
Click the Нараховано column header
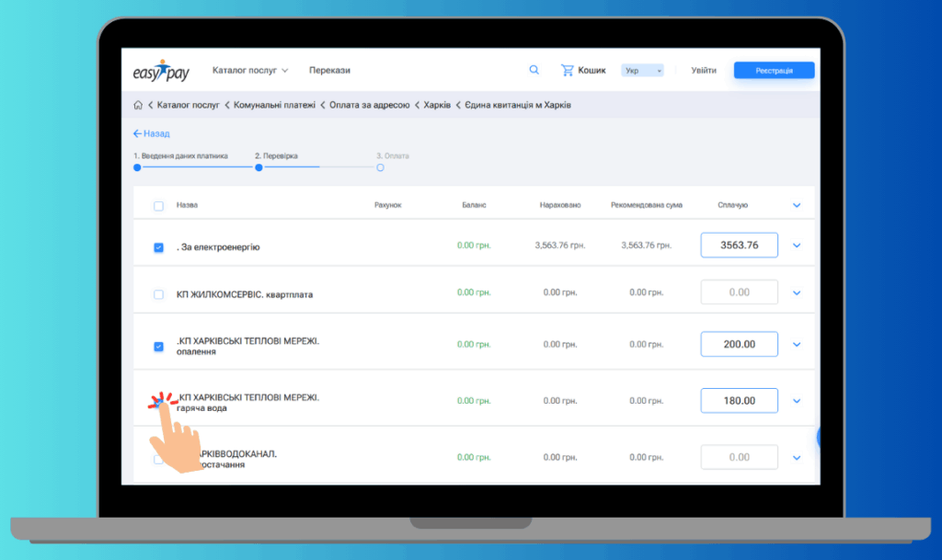tap(560, 205)
